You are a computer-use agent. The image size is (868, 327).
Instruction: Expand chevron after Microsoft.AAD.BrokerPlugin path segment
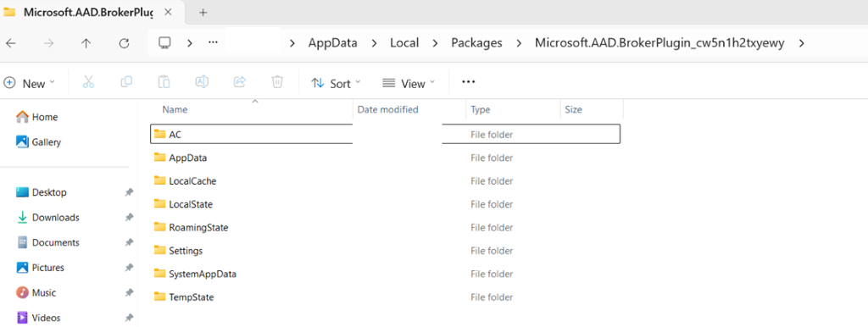click(x=801, y=43)
